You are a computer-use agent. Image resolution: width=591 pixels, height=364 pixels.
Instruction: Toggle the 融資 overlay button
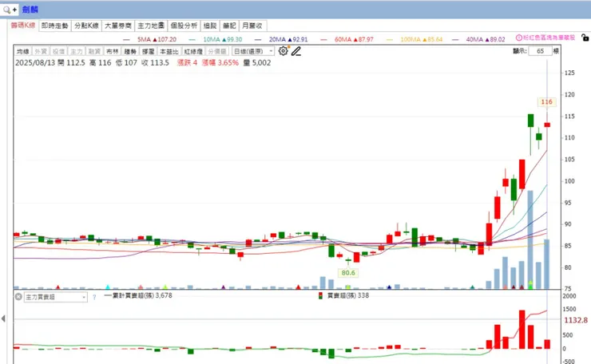[94, 51]
